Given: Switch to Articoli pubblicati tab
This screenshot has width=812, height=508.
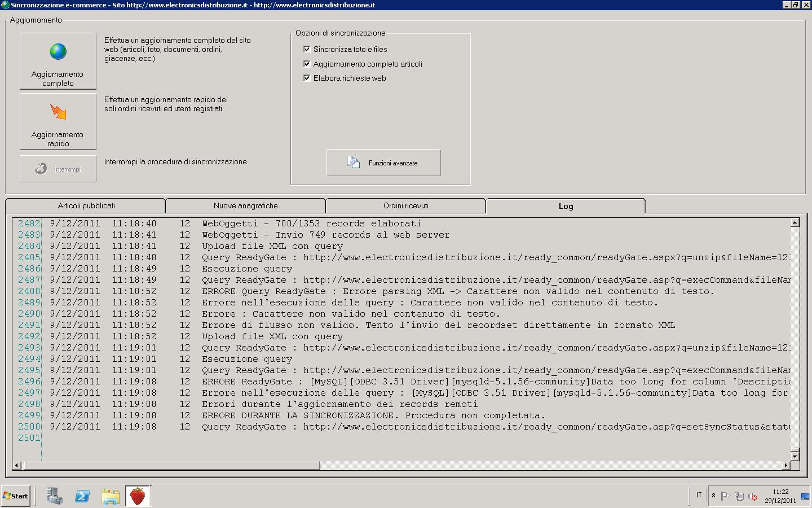Looking at the screenshot, I should [x=86, y=205].
